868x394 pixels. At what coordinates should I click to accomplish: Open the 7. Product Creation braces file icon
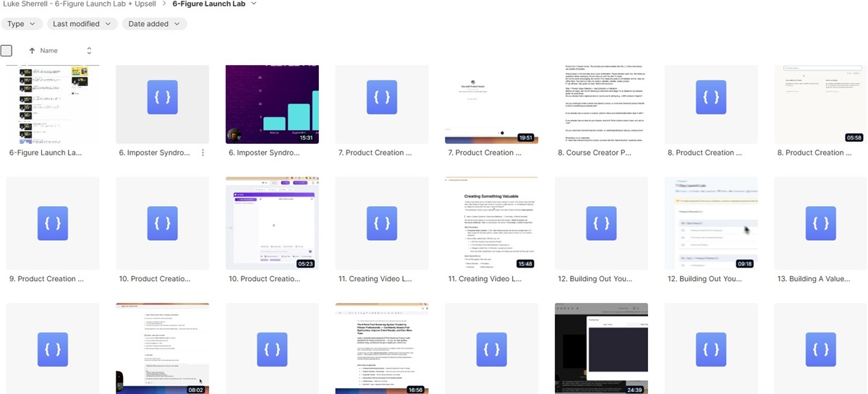tap(382, 96)
